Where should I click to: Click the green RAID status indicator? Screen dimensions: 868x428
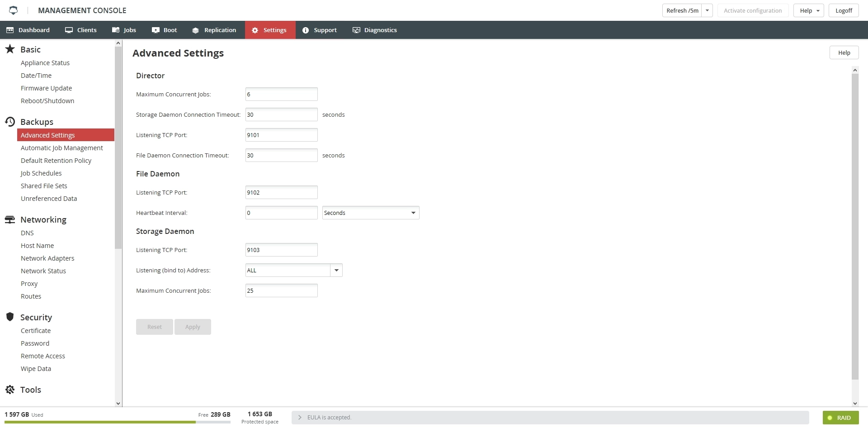(830, 418)
